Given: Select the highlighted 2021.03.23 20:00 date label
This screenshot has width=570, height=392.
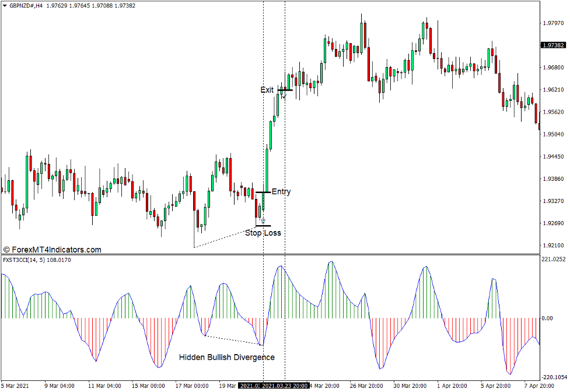Looking at the screenshot, I should [285, 386].
